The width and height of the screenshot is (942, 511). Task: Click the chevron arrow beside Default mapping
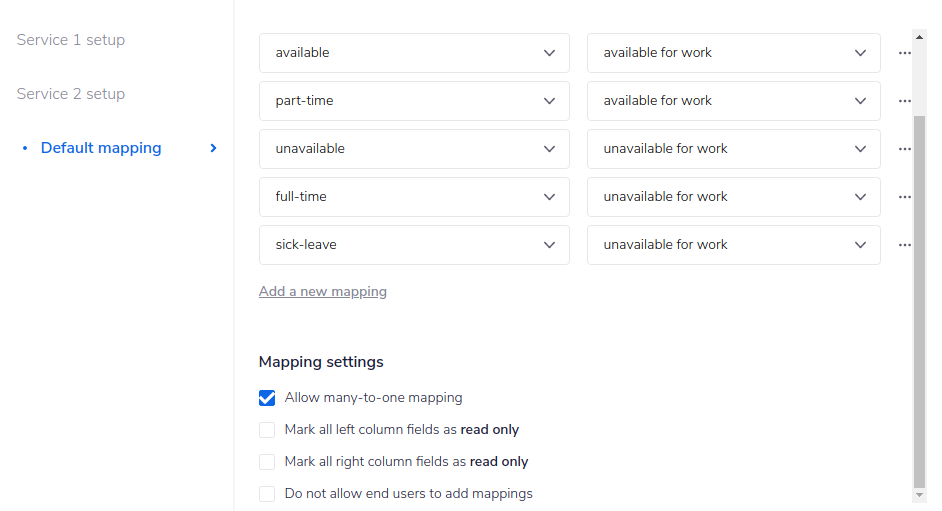coord(213,148)
